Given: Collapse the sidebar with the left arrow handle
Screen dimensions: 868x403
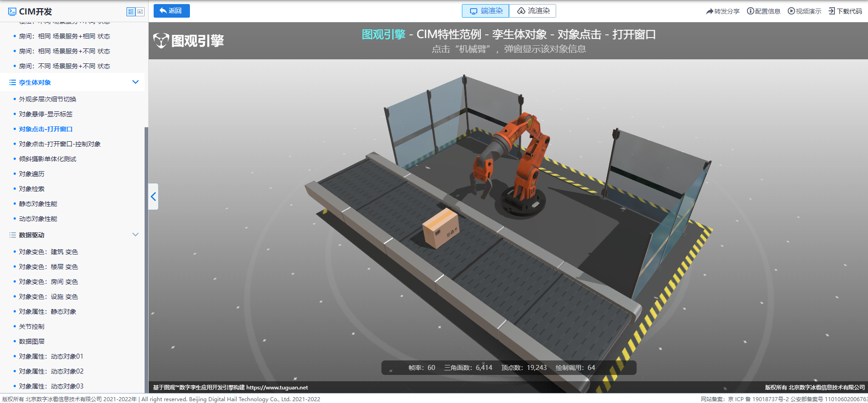Looking at the screenshot, I should click(153, 197).
